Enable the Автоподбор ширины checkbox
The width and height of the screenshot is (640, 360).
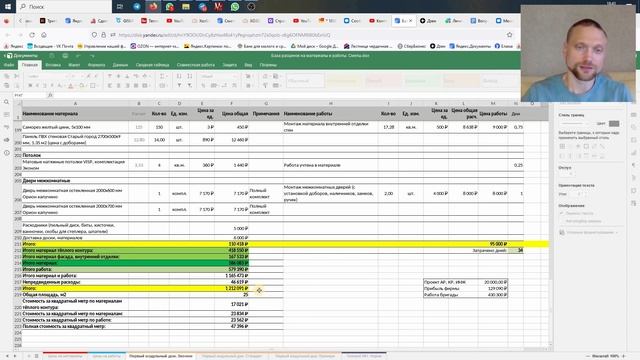tap(562, 221)
